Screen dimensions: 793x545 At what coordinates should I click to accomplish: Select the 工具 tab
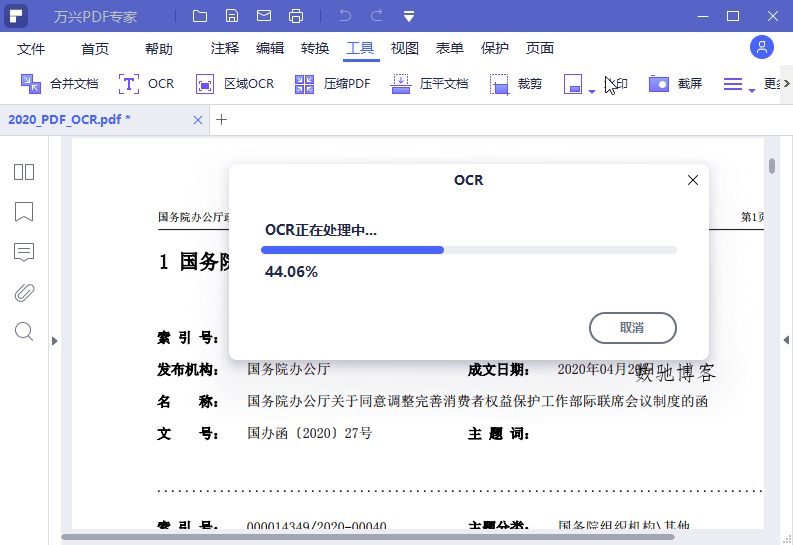pyautogui.click(x=361, y=48)
